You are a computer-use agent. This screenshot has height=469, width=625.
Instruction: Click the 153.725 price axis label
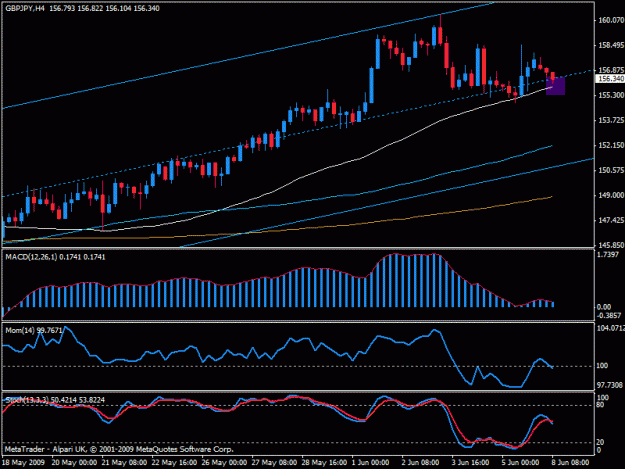[x=611, y=120]
